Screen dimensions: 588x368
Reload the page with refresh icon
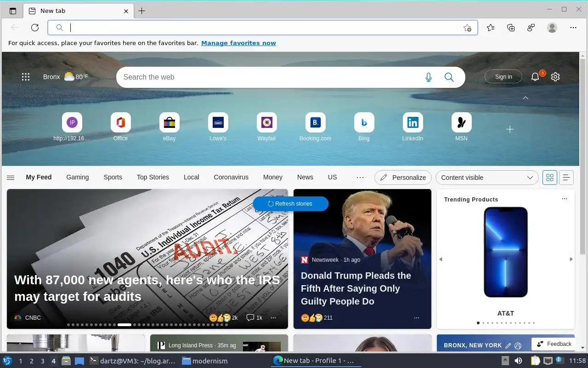(x=35, y=28)
